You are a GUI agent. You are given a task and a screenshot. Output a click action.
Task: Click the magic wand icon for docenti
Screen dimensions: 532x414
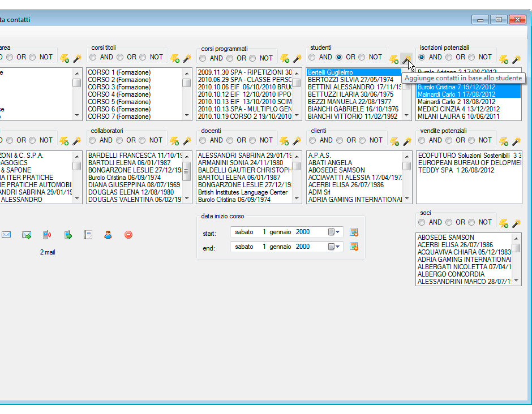tap(297, 141)
